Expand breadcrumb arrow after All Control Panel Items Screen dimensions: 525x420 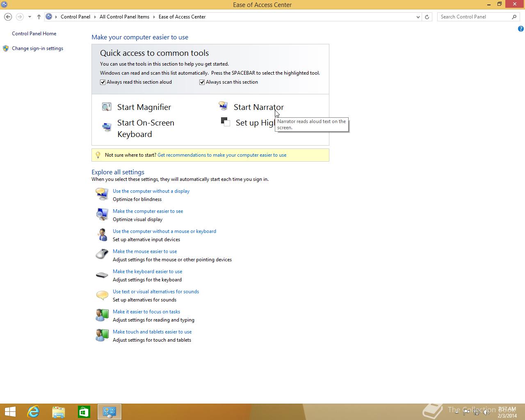point(154,17)
